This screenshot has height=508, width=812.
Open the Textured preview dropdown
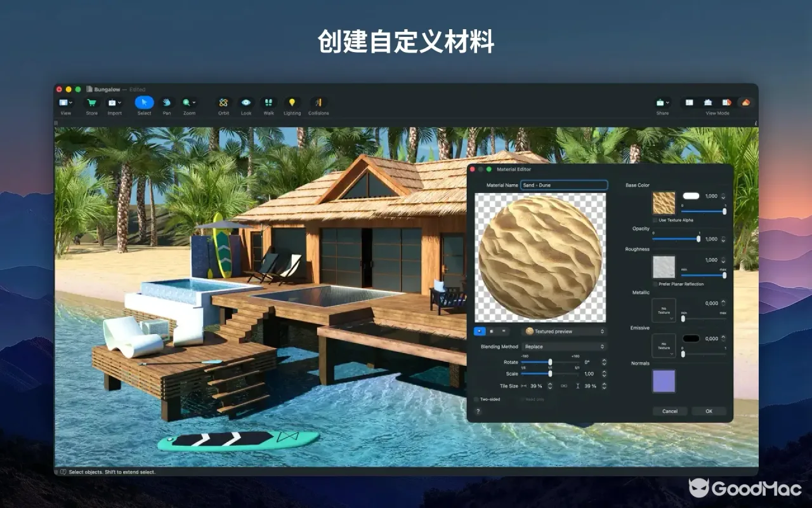(x=564, y=331)
